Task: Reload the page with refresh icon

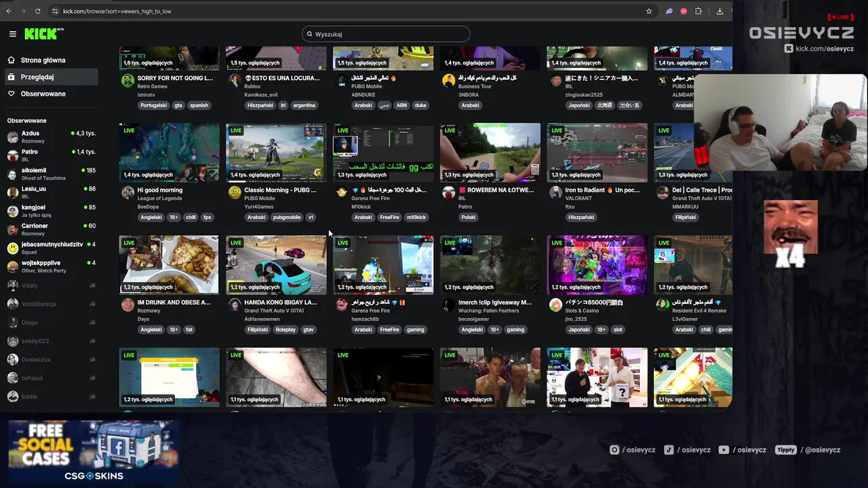Action: [37, 11]
